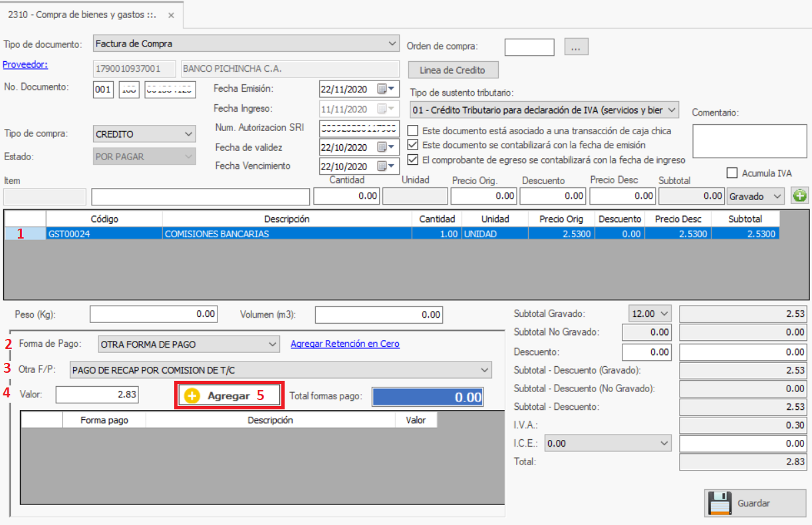Click the Agregar Retención en Cero link
Viewport: 812px width, 525px height.
click(x=345, y=344)
